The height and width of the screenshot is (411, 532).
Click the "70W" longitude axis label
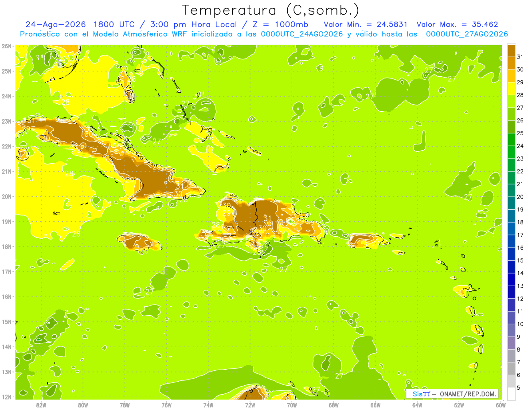pos(292,405)
